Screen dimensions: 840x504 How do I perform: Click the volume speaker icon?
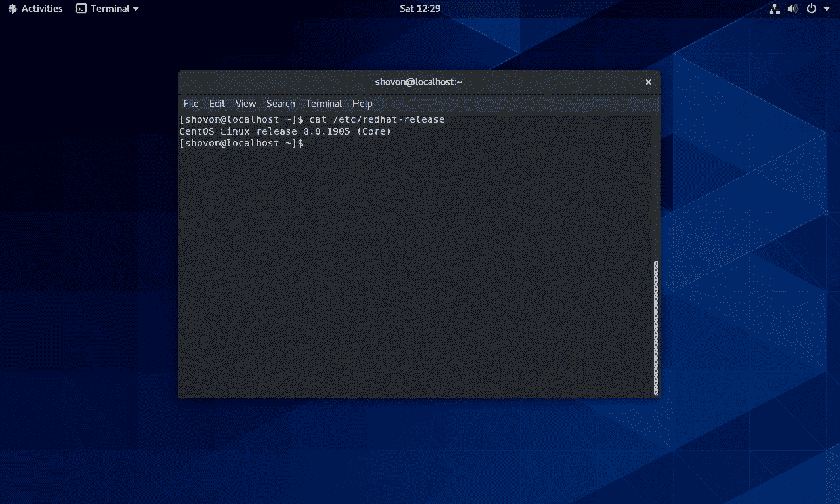[793, 9]
